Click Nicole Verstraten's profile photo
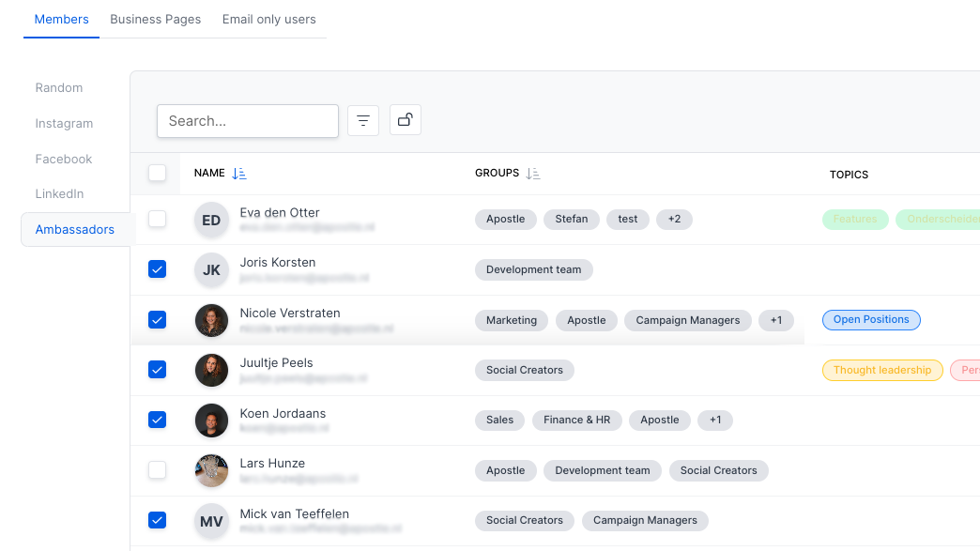The width and height of the screenshot is (980, 551). coord(211,320)
